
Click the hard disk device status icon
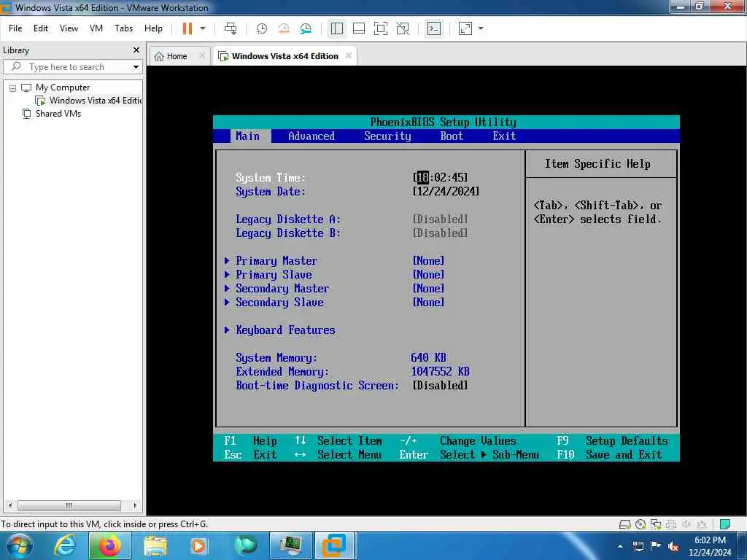pyautogui.click(x=624, y=524)
